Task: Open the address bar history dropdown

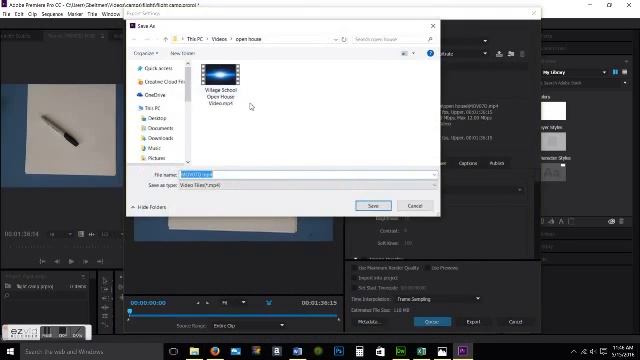Action: tap(336, 39)
